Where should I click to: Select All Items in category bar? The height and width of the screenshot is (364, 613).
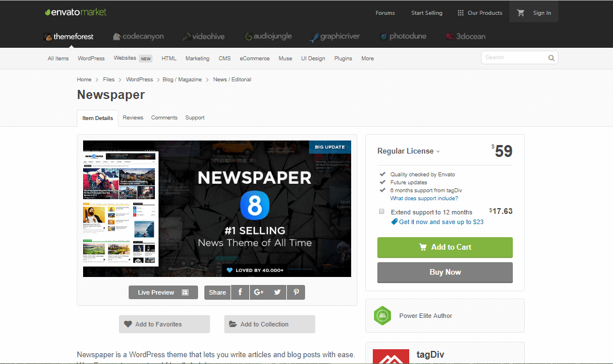(58, 59)
